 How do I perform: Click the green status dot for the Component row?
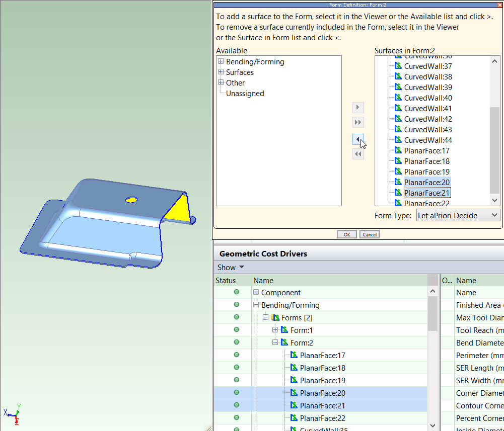[236, 293]
